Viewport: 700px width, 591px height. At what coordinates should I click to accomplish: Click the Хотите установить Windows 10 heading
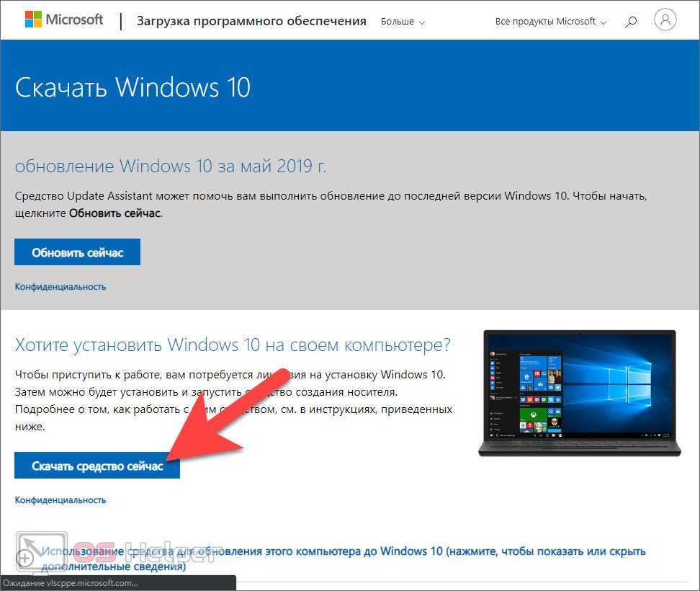233,345
